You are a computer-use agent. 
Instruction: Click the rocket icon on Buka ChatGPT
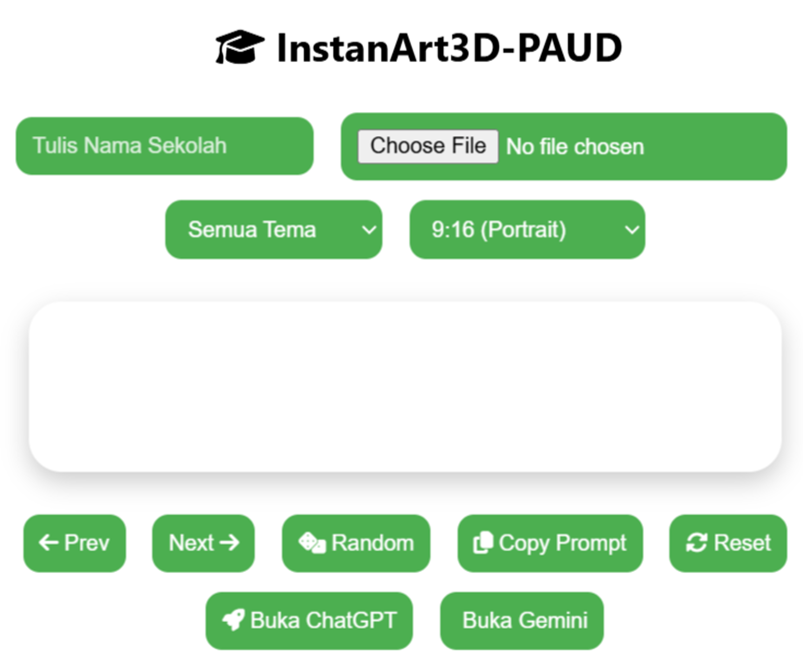tap(233, 620)
